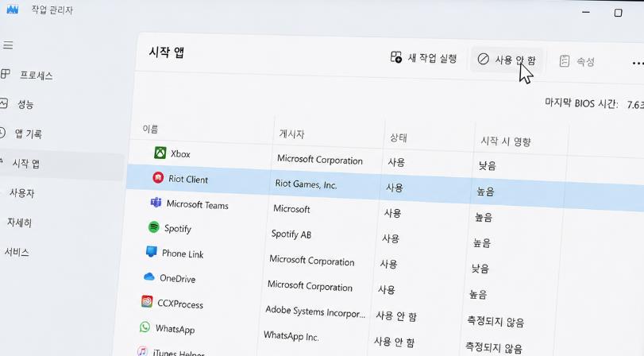The height and width of the screenshot is (356, 644).
Task: Click the Riot Client red icon
Action: (x=158, y=177)
